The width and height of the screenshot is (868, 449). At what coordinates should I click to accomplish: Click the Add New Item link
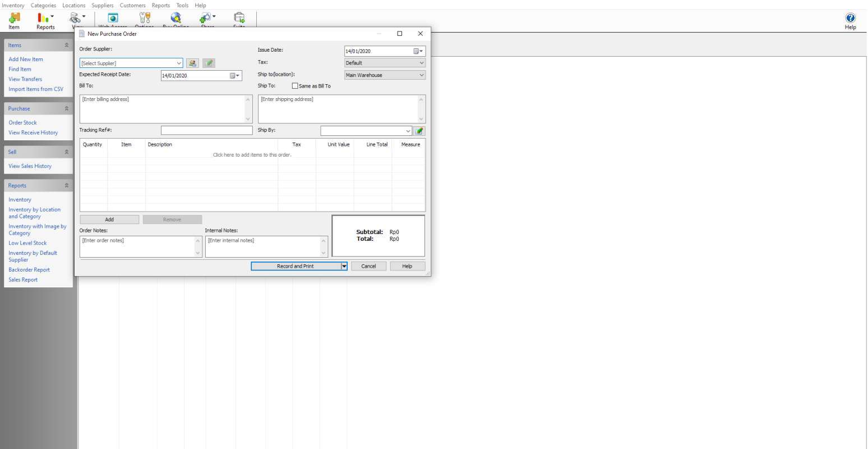pyautogui.click(x=26, y=59)
